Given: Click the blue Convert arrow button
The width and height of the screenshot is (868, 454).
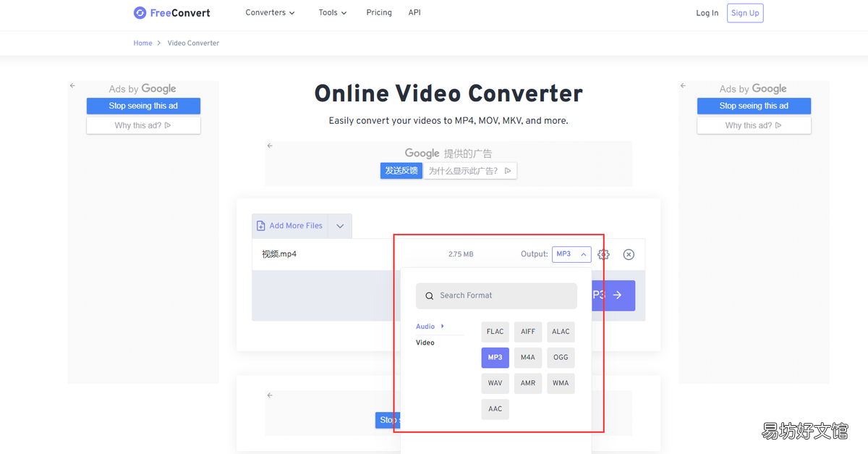Looking at the screenshot, I should tap(613, 295).
